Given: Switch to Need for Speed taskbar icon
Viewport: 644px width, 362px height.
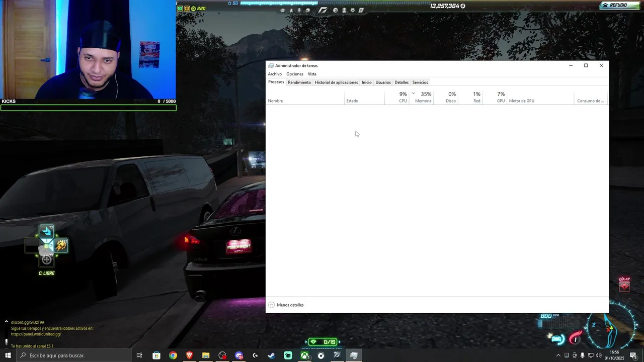Looking at the screenshot, I should tap(337, 355).
